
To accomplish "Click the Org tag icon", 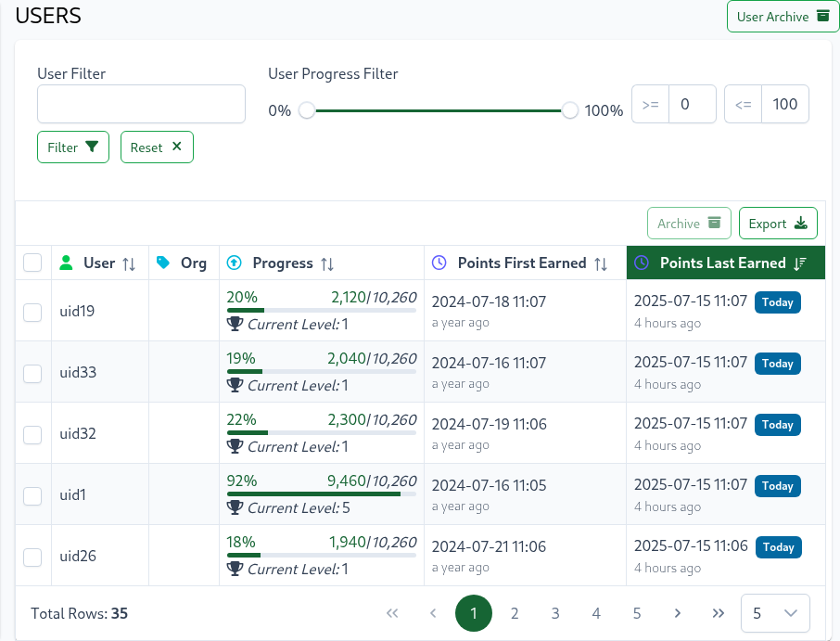I will click(x=163, y=263).
